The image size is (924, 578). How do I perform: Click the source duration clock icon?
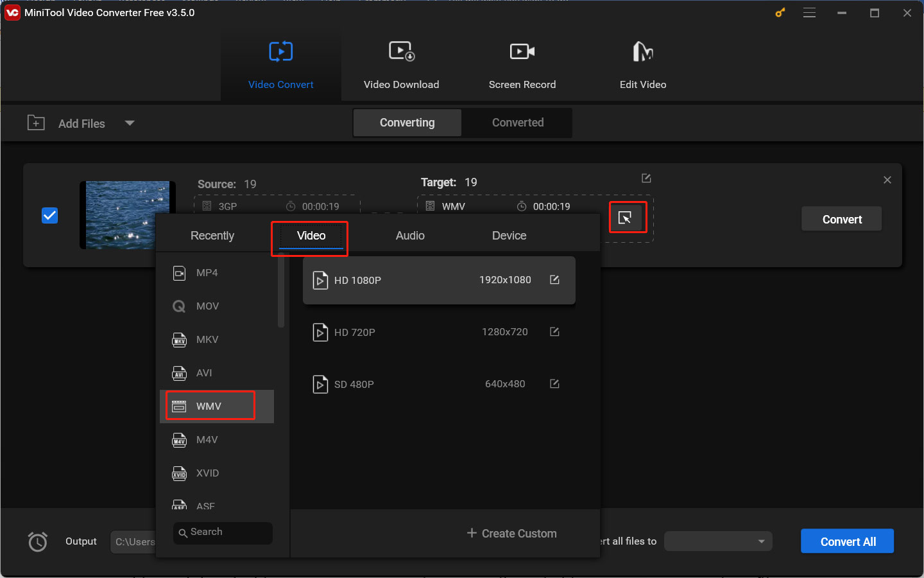(x=291, y=206)
